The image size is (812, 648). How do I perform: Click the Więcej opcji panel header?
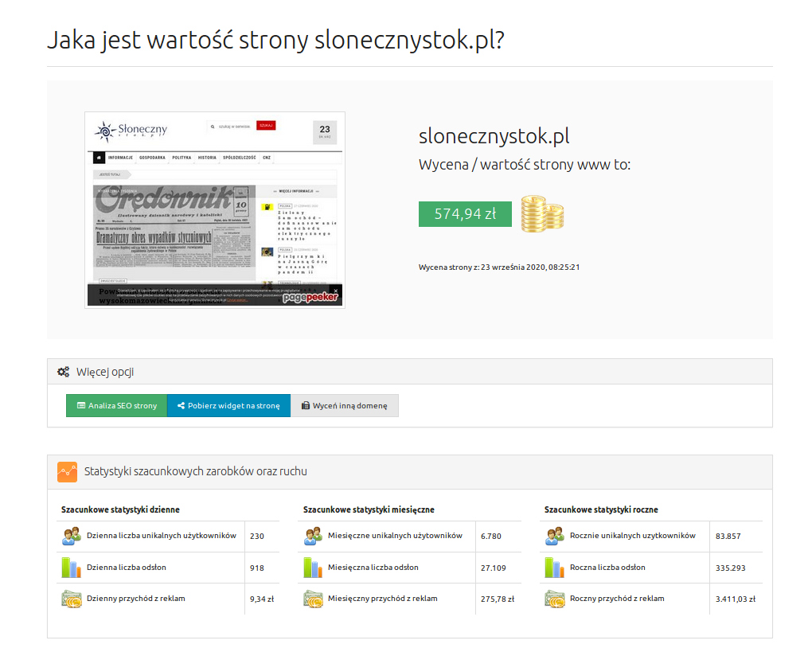tap(409, 372)
